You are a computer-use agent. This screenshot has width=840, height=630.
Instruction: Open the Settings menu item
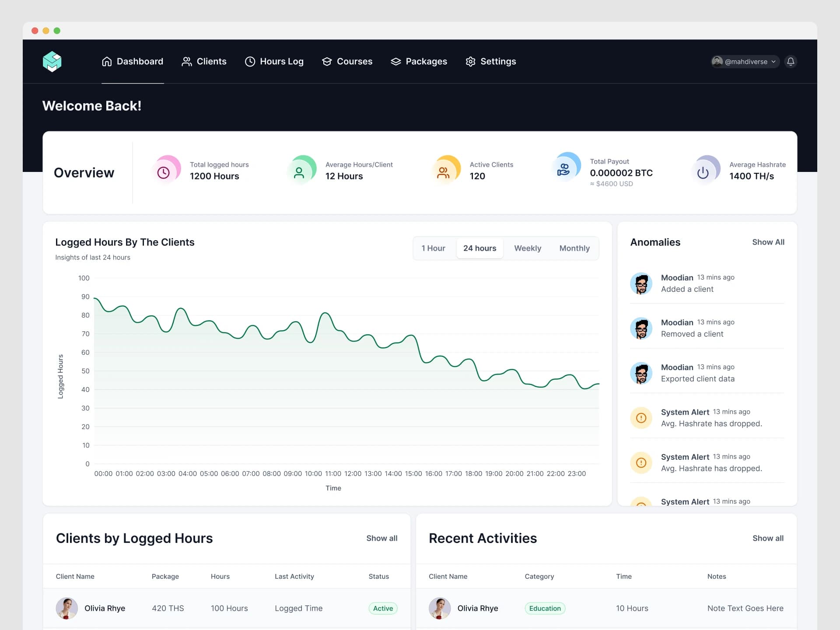pos(490,62)
